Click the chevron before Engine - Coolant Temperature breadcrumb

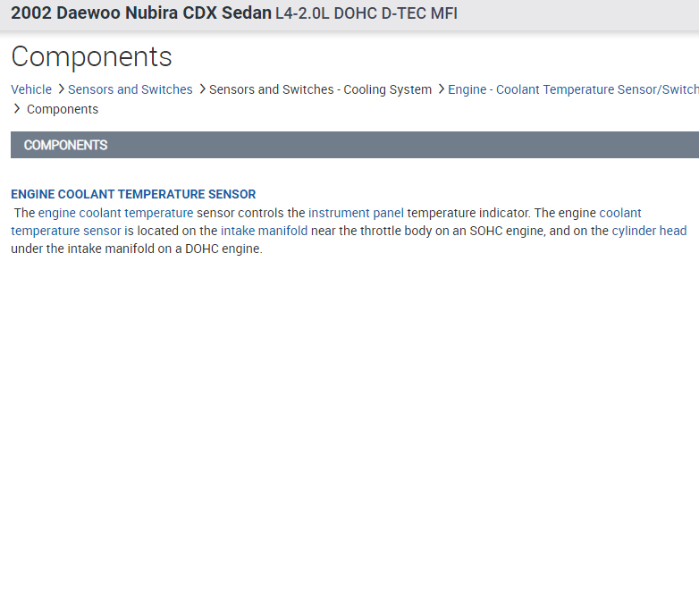tap(441, 89)
